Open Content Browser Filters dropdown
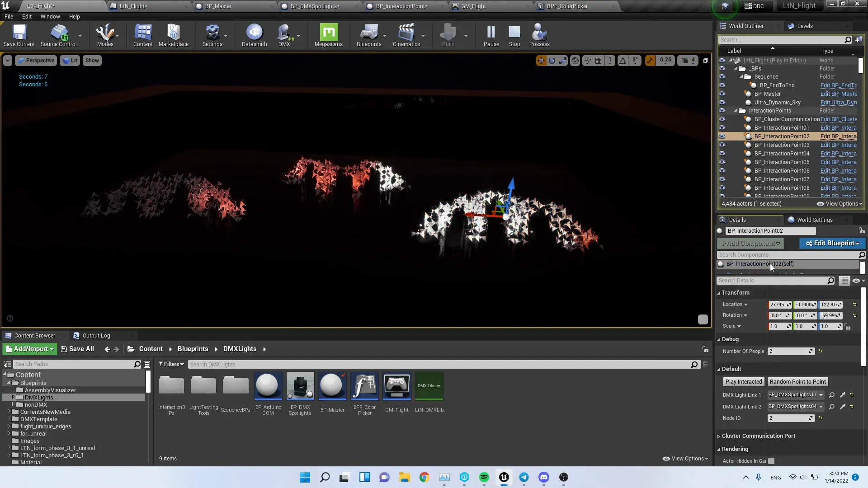This screenshot has width=868, height=488. [x=171, y=364]
